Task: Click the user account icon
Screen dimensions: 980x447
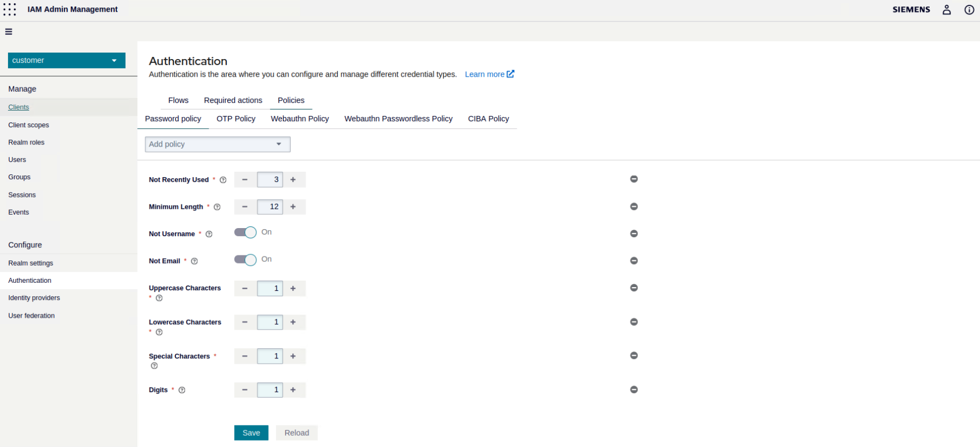Action: tap(947, 10)
